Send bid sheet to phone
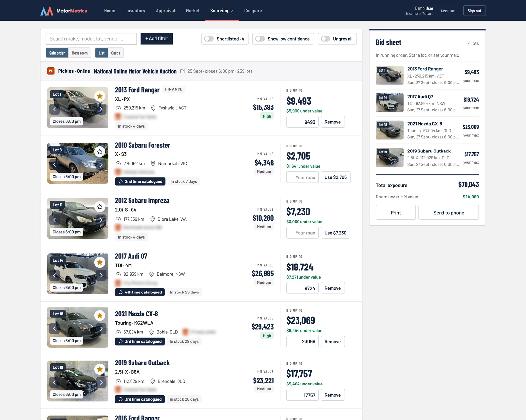The height and width of the screenshot is (420, 526). coord(449,212)
